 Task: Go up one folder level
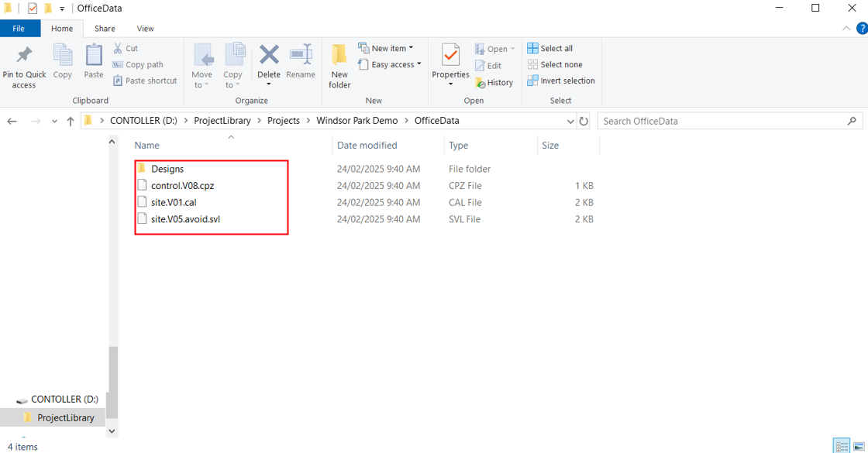(71, 121)
